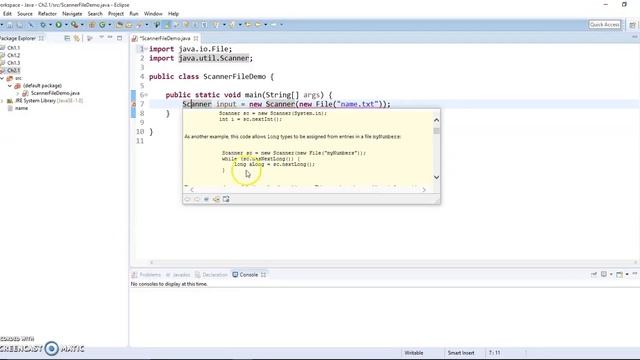Select Ch1.3 project in Package Explorer
The height and width of the screenshot is (360, 640).
tap(13, 63)
